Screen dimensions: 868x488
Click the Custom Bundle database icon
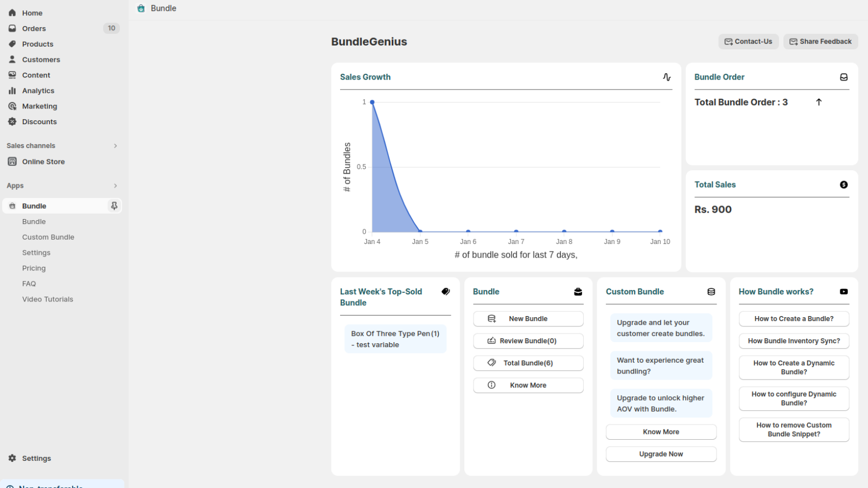pos(711,292)
